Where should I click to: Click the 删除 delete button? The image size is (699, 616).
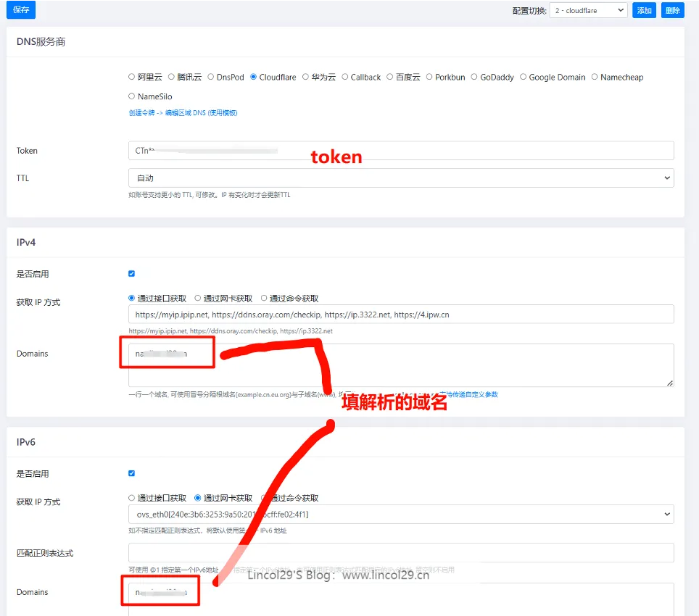point(672,10)
